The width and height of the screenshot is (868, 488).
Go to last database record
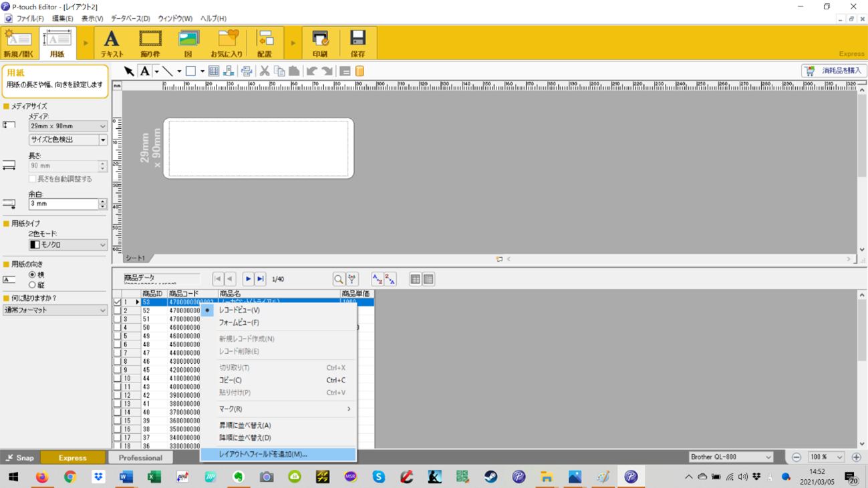coord(261,279)
